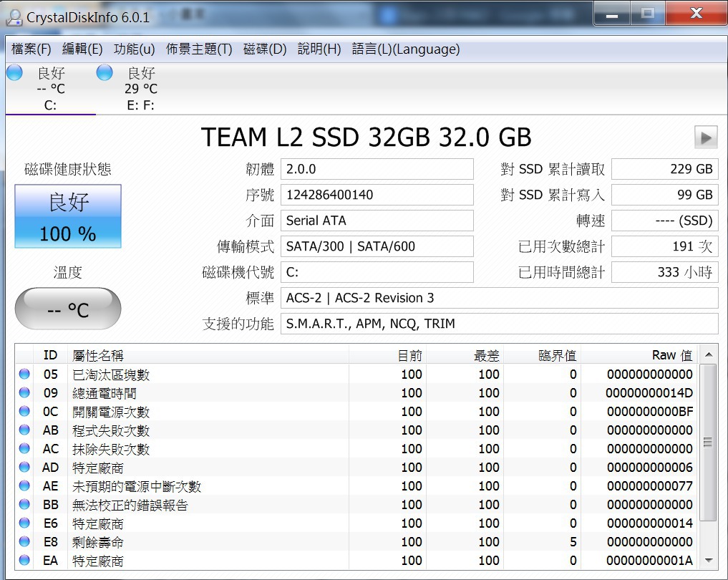This screenshot has height=580, width=728.
Task: Select the total host reads field 229 GB
Action: coord(665,169)
